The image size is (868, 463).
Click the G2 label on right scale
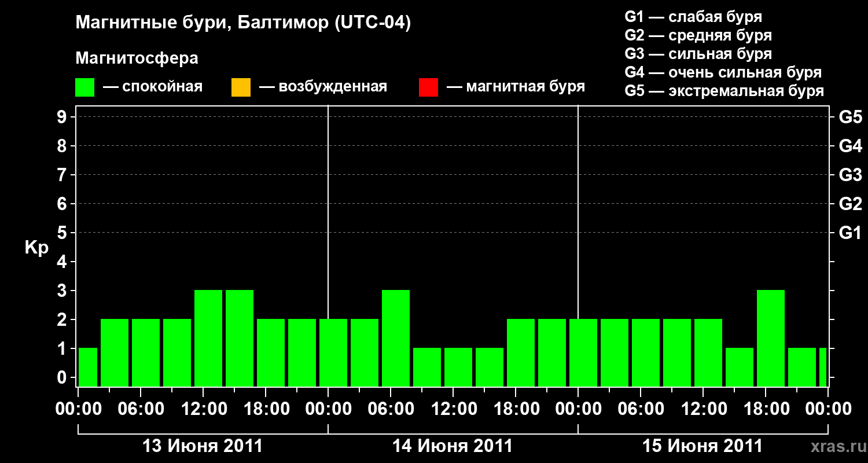(850, 204)
